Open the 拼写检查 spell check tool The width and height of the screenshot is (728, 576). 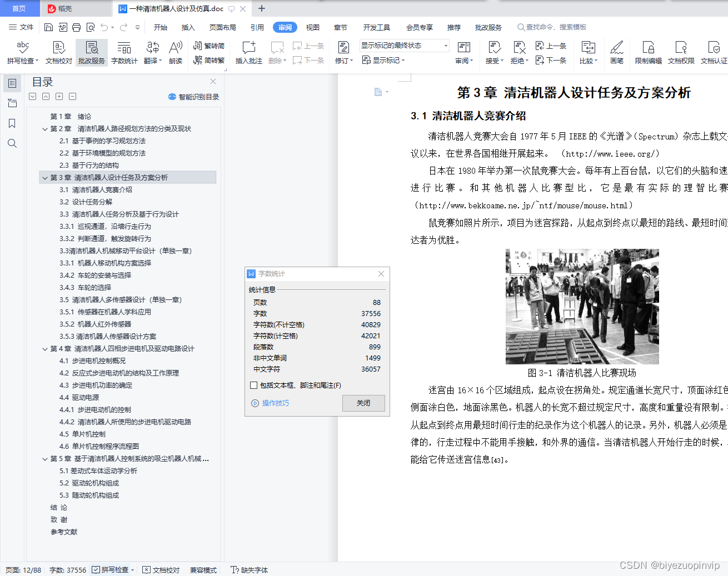pyautogui.click(x=22, y=53)
